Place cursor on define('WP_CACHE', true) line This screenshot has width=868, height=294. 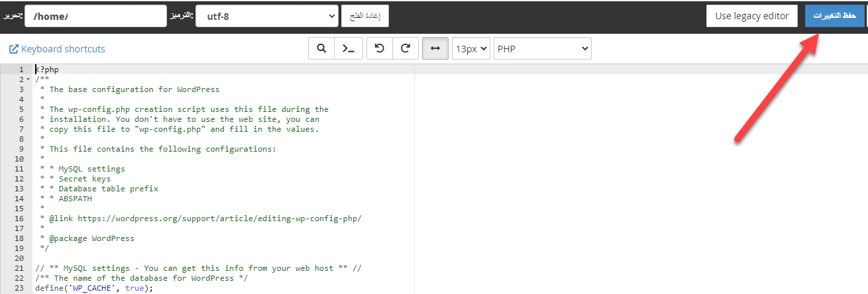pos(94,288)
